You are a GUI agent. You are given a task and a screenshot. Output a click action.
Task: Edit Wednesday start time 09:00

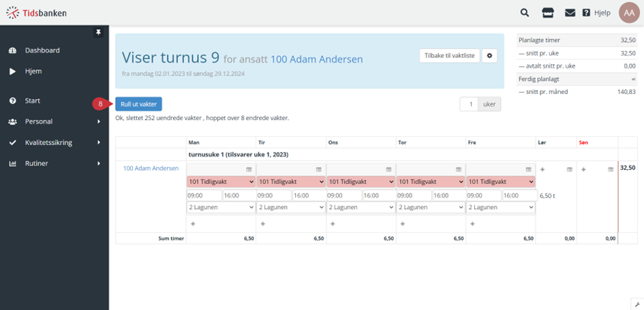343,196
